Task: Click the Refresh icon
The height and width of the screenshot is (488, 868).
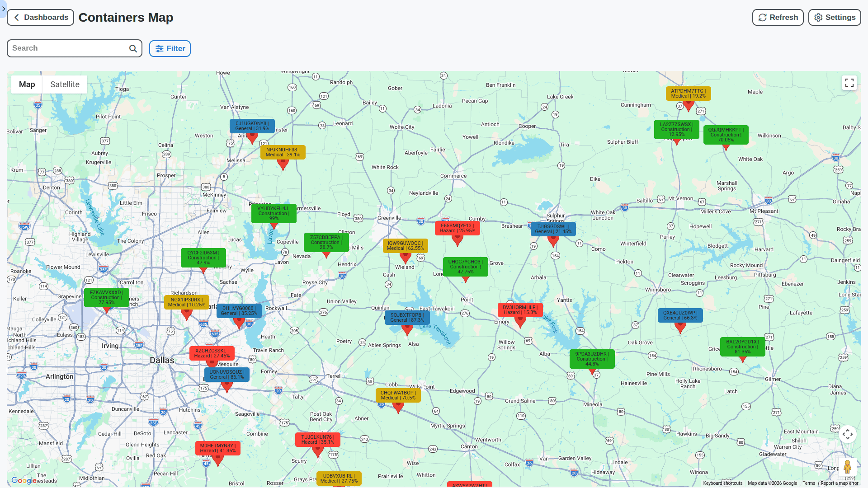Action: pos(762,17)
